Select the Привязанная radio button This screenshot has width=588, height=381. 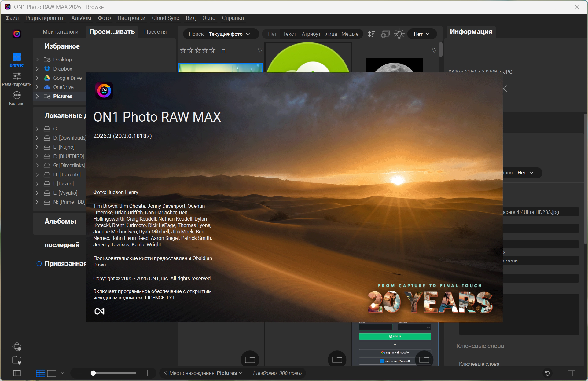[39, 263]
